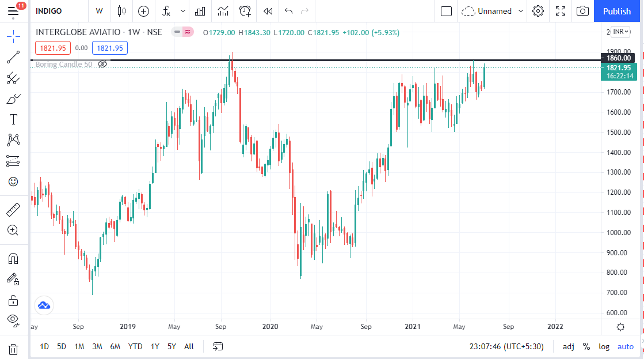The height and width of the screenshot is (359, 644).
Task: Pick the Ruler measure tool
Action: tap(13, 209)
